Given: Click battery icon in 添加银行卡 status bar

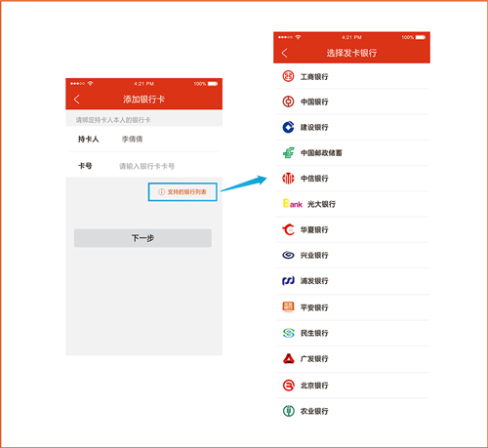Looking at the screenshot, I should click(213, 84).
